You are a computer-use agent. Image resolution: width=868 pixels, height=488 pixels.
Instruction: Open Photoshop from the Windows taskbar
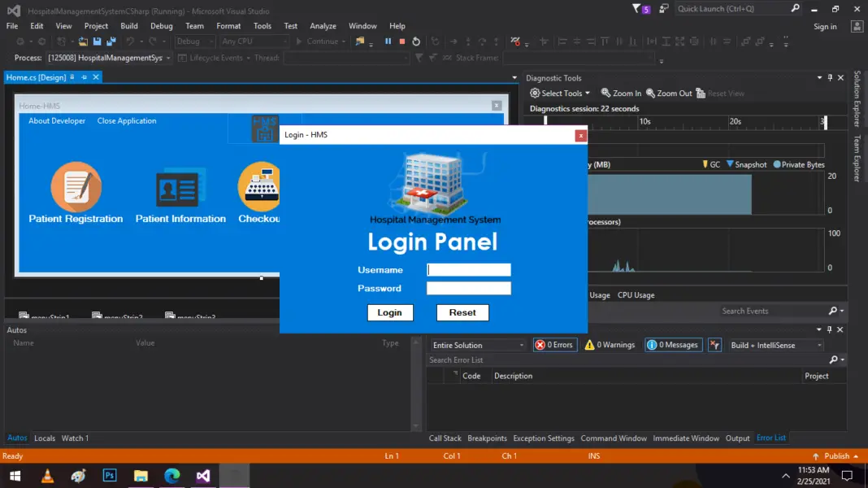110,476
